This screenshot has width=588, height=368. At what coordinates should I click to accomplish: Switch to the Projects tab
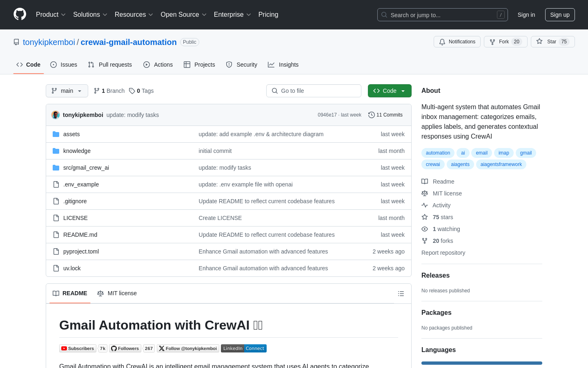coord(199,65)
